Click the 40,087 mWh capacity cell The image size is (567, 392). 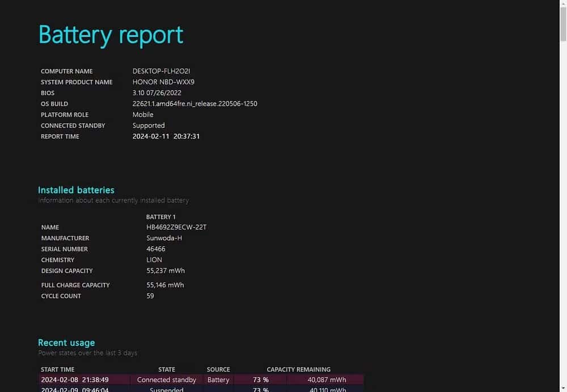point(327,380)
